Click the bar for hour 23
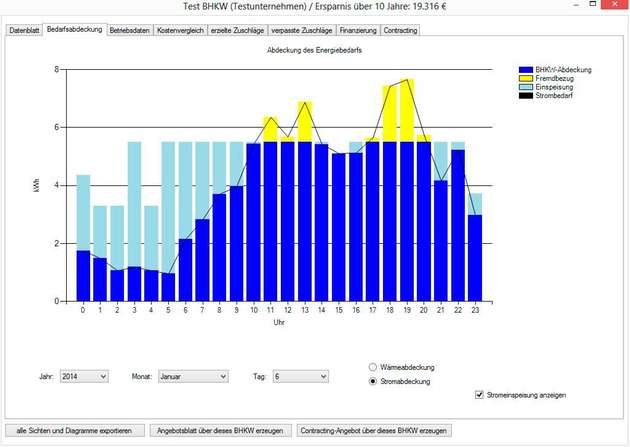Viewport: 630px width, 447px height. pos(475,247)
